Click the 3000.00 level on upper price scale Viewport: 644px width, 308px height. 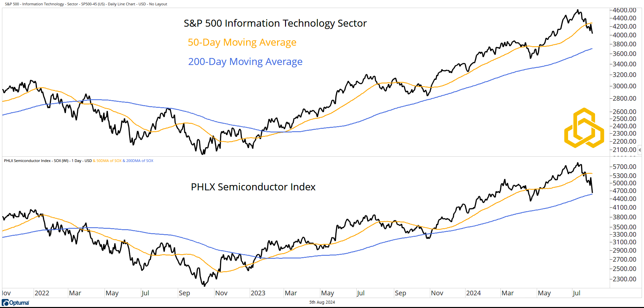pos(624,86)
